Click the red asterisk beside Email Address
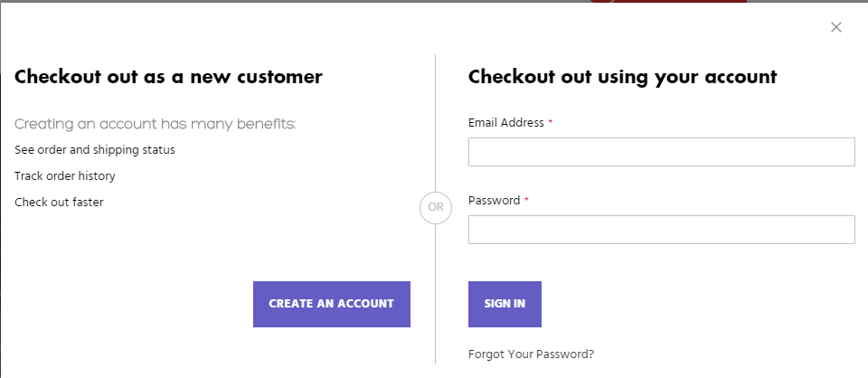Image resolution: width=868 pixels, height=378 pixels. [x=551, y=122]
